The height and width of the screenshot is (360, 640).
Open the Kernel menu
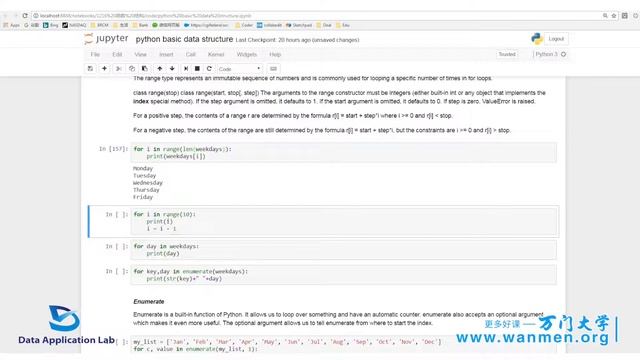tap(216, 54)
